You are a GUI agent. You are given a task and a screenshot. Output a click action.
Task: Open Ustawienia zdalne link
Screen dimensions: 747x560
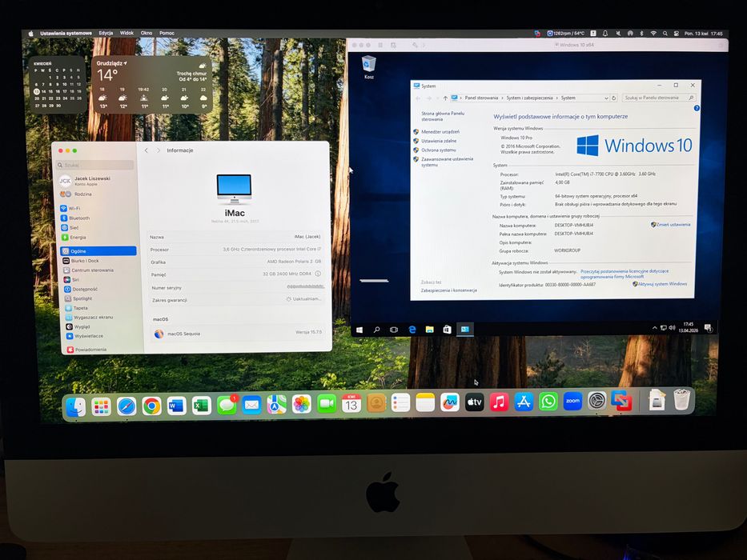coord(439,141)
